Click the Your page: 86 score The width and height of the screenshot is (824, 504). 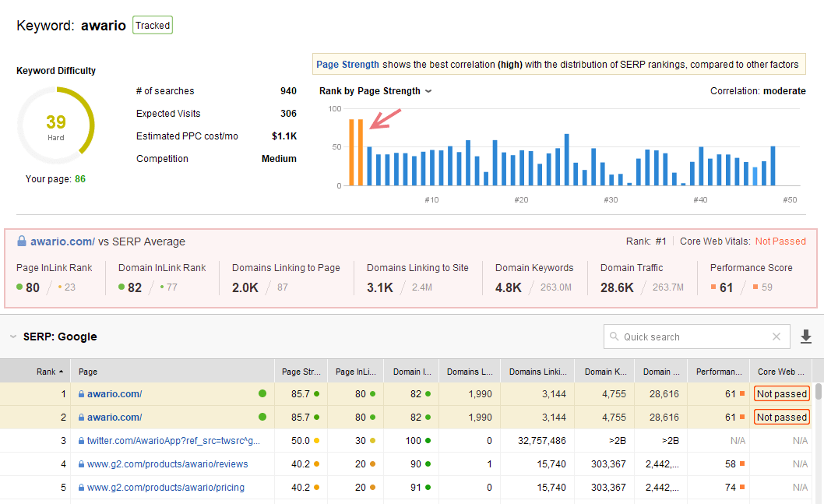coord(55,178)
